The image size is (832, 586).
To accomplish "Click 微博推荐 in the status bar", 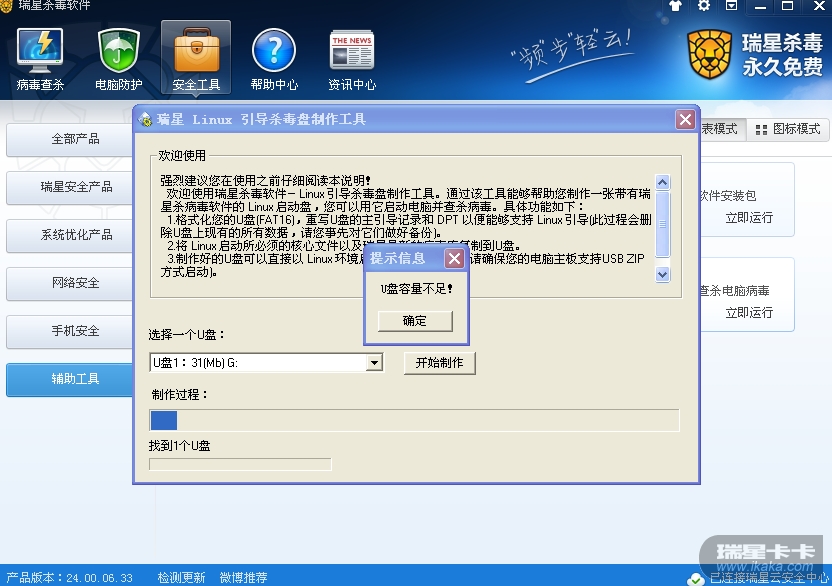I will (x=243, y=578).
